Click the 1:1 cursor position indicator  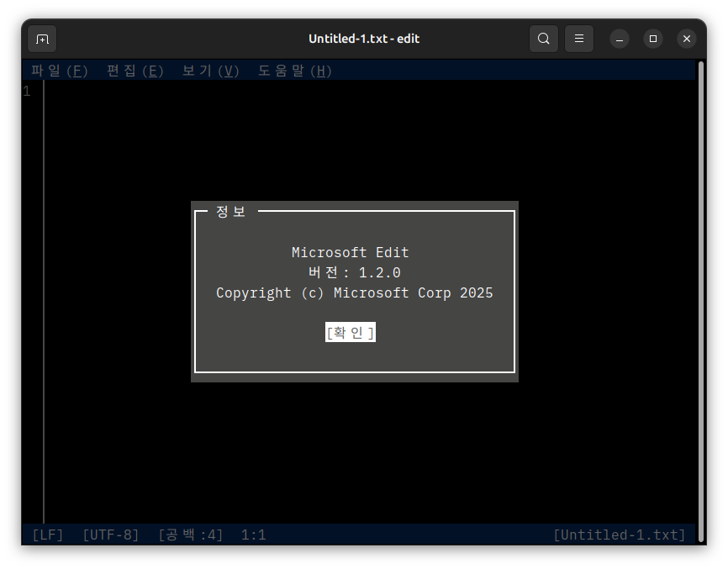(254, 535)
